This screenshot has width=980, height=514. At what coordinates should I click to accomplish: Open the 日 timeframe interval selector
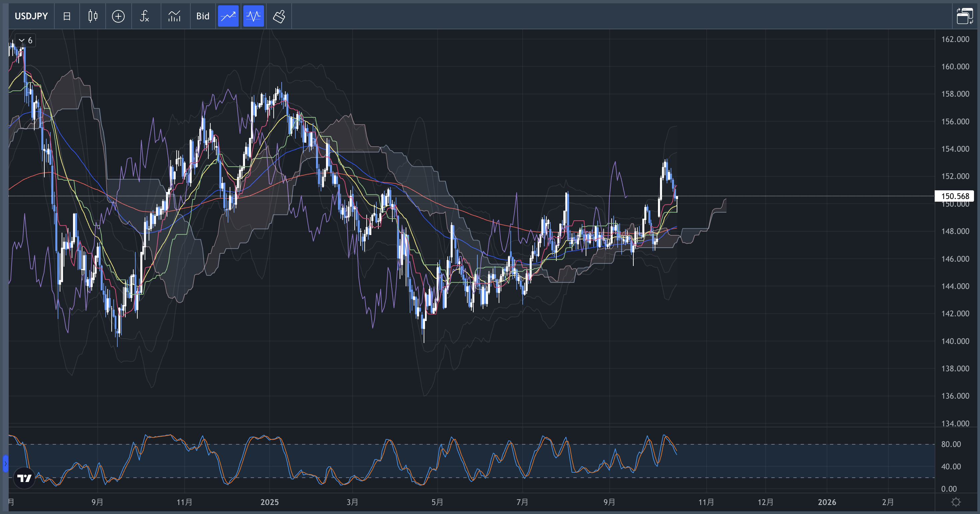point(67,16)
